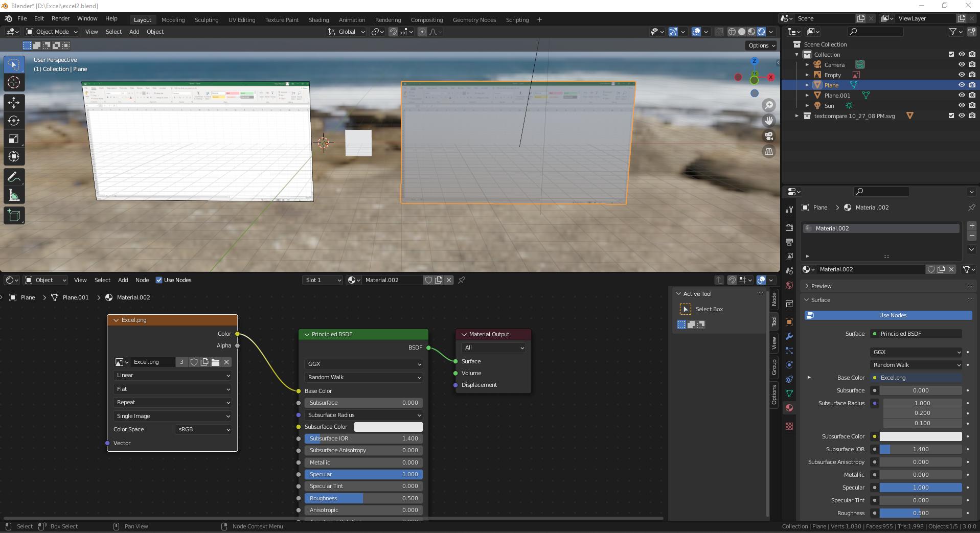Open the Modifiers wrench tab icon
Viewport: 980px width, 533px height.
pyautogui.click(x=789, y=336)
